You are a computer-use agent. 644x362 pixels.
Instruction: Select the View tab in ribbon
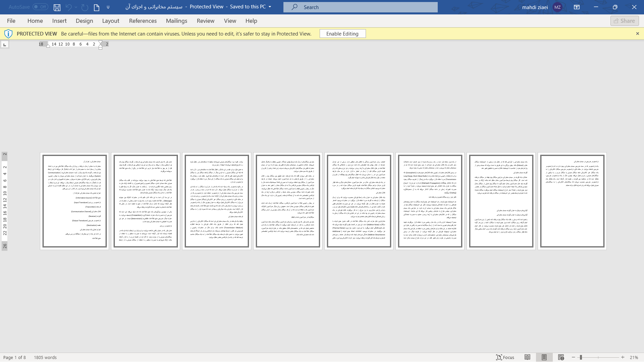229,21
